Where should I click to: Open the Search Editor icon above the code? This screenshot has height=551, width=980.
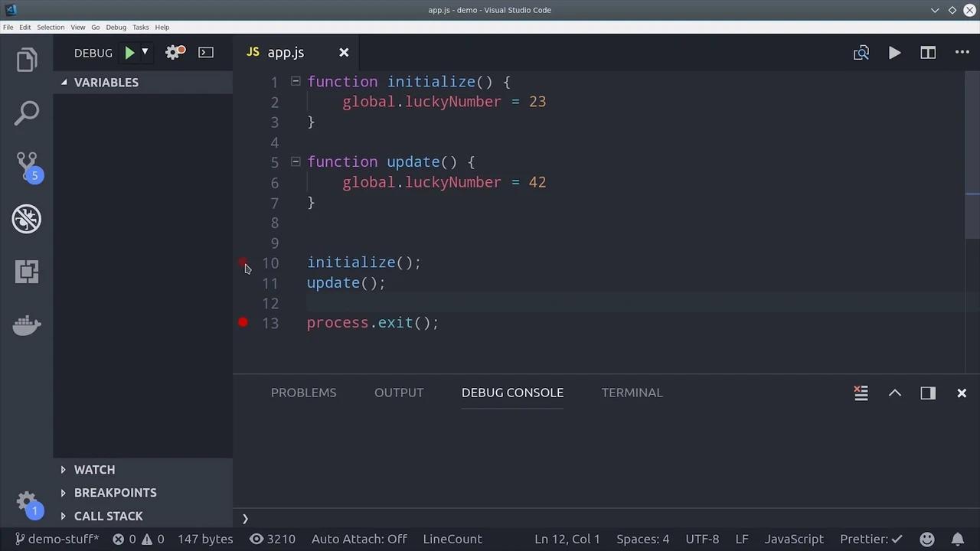(861, 53)
